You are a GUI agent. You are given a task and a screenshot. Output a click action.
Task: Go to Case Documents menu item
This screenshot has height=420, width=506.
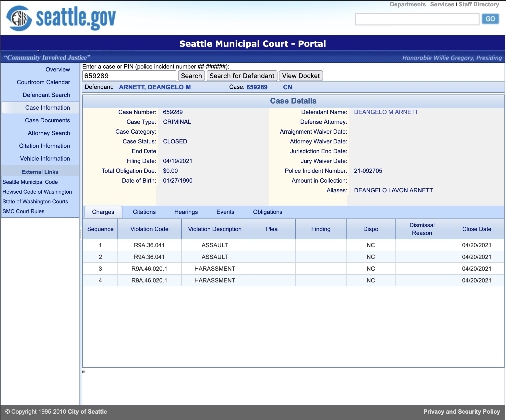[47, 120]
